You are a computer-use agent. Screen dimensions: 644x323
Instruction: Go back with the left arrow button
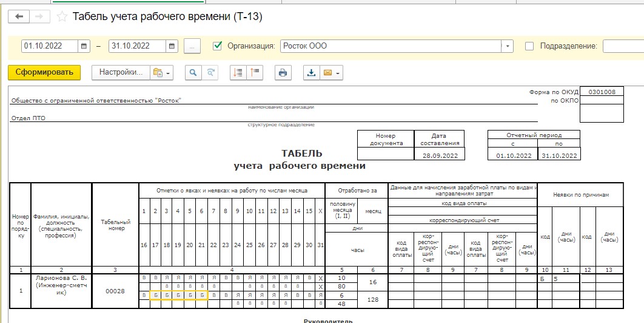pos(20,16)
